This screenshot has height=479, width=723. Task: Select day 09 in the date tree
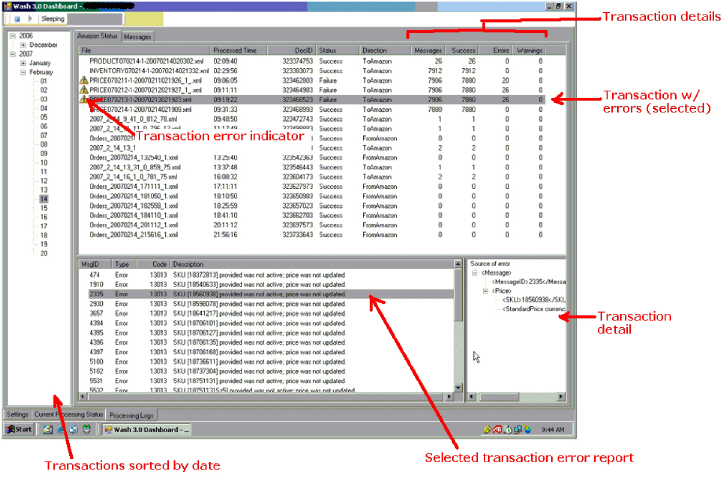(x=44, y=154)
